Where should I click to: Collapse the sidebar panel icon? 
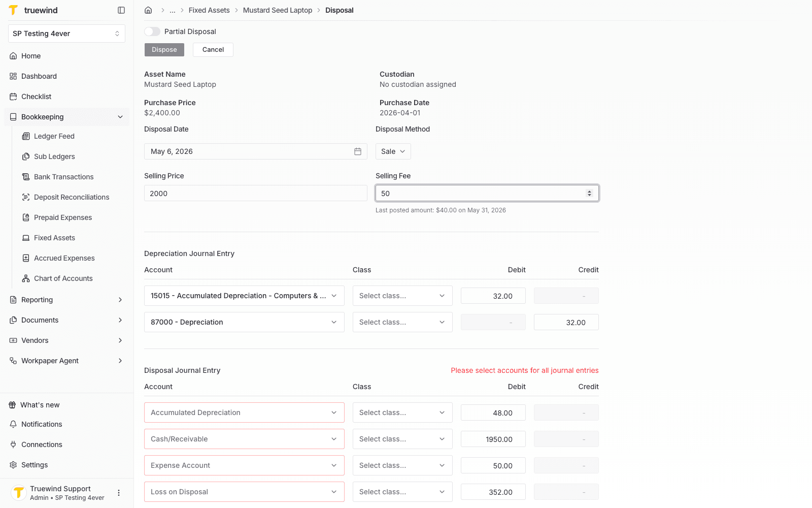pos(121,10)
